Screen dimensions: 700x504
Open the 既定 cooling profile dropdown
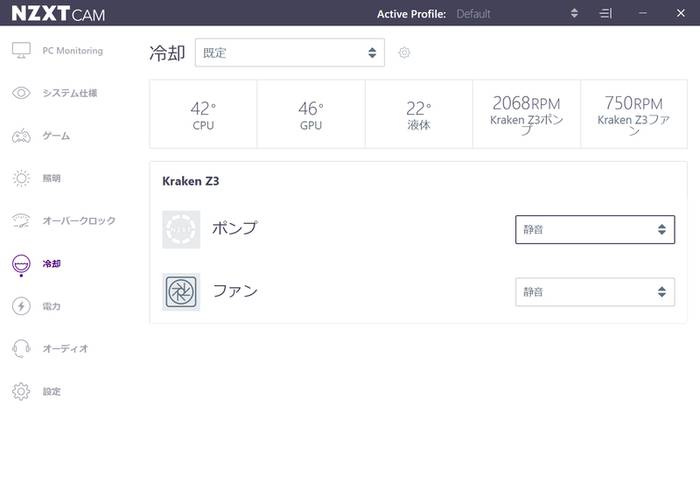pyautogui.click(x=290, y=53)
